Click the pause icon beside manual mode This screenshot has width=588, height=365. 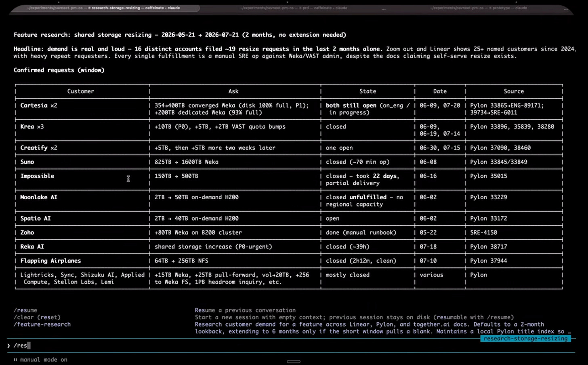[x=15, y=360]
